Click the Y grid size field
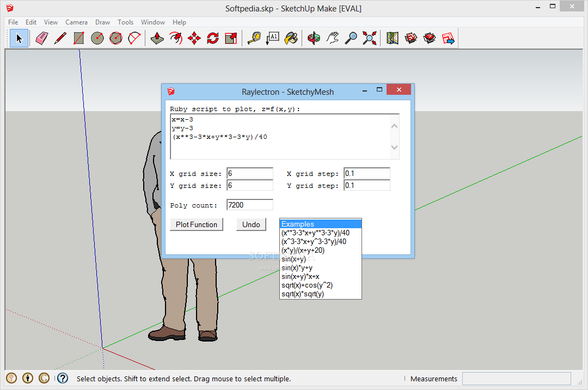588x390 pixels. [250, 185]
